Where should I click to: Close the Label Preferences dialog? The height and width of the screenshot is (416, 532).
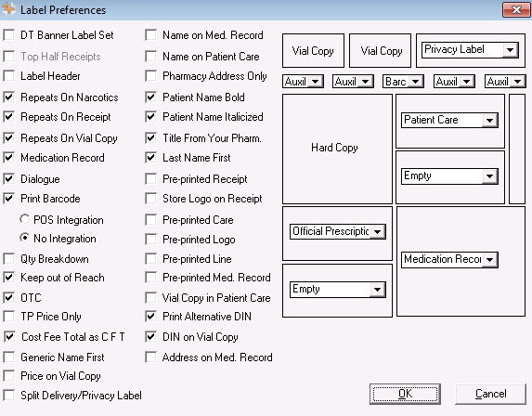(x=516, y=9)
